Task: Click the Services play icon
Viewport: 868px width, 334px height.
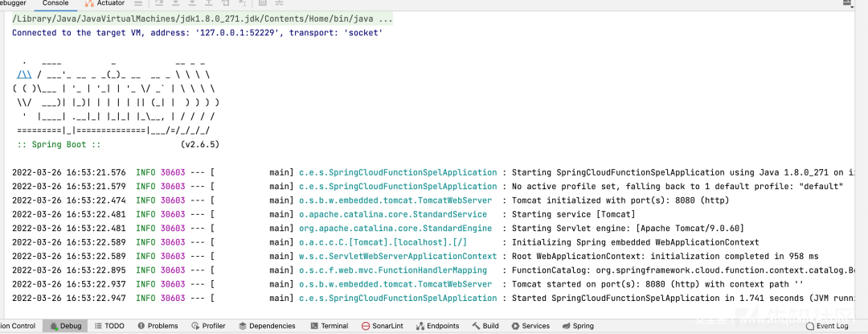Action: tap(515, 326)
